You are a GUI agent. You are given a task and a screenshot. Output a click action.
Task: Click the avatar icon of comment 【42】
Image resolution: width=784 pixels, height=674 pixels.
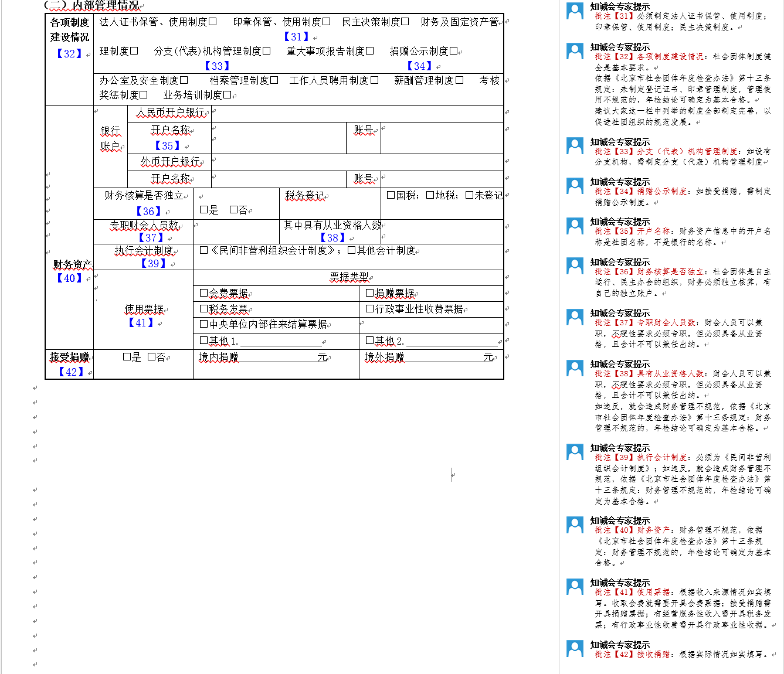click(575, 649)
